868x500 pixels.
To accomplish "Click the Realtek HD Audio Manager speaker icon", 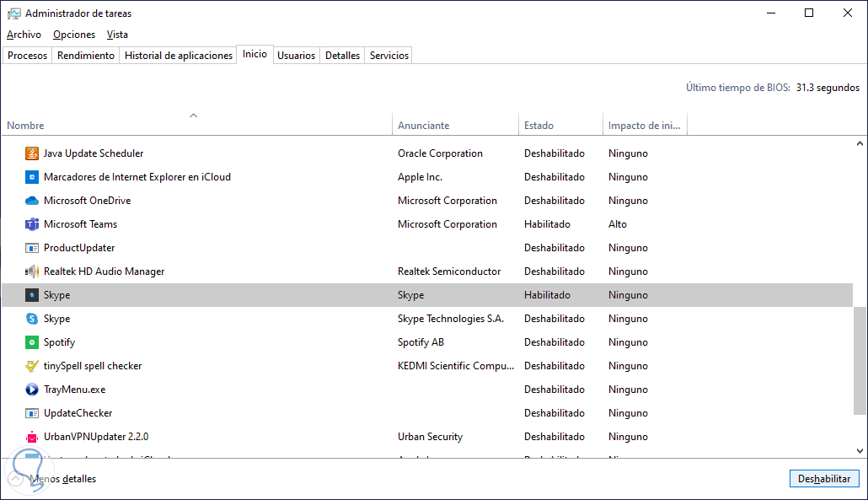I will point(32,272).
